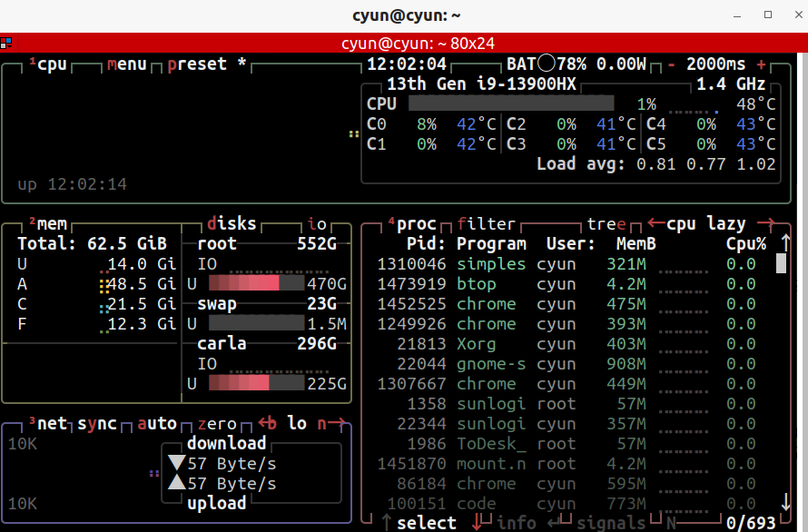This screenshot has height=532, width=808.
Task: Switch to previous network interface with b arrow
Action: click(x=267, y=424)
